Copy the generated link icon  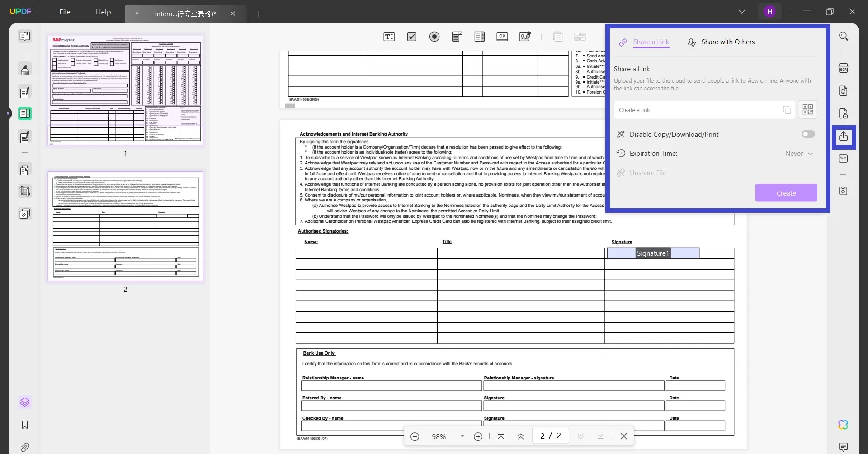(787, 110)
